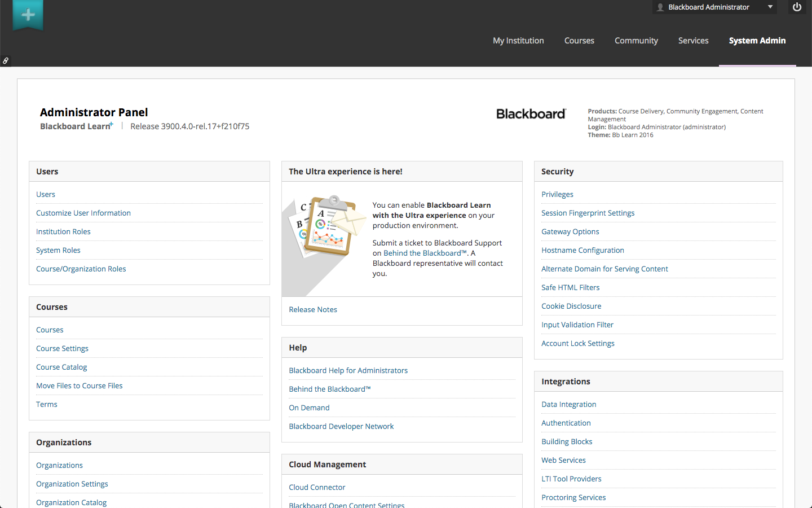Switch to the Courses tab

tap(579, 41)
